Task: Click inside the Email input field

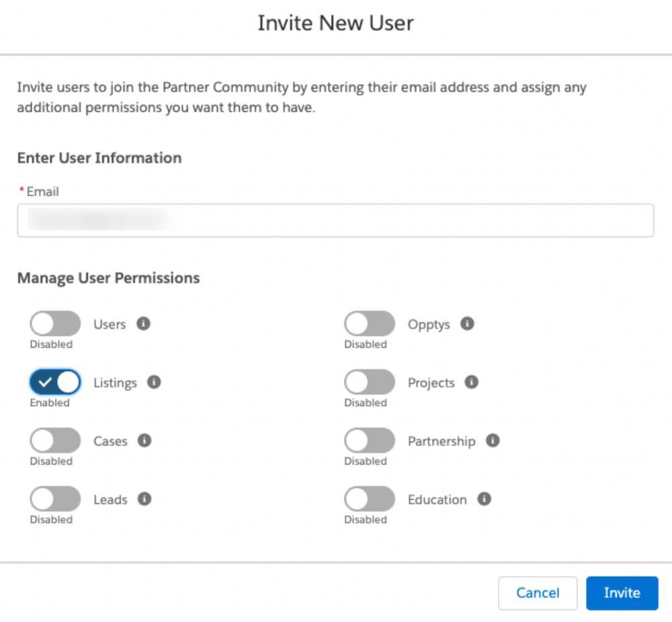Action: 335,220
